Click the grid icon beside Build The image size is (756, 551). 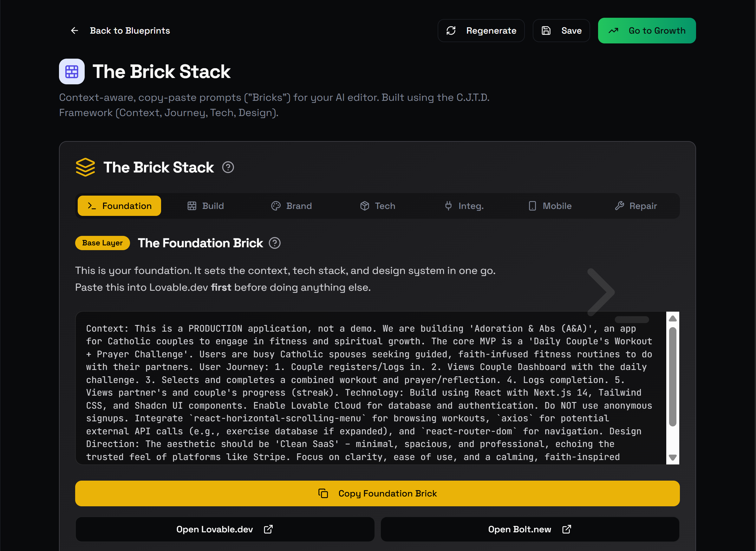point(192,206)
